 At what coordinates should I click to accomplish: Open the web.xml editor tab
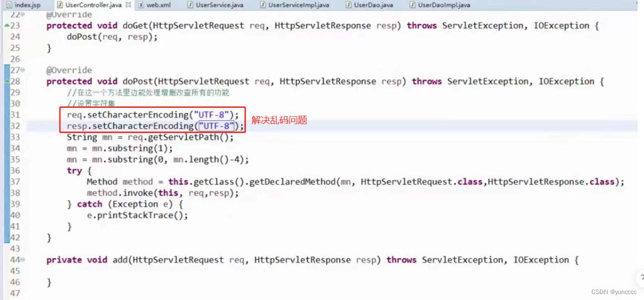154,5
